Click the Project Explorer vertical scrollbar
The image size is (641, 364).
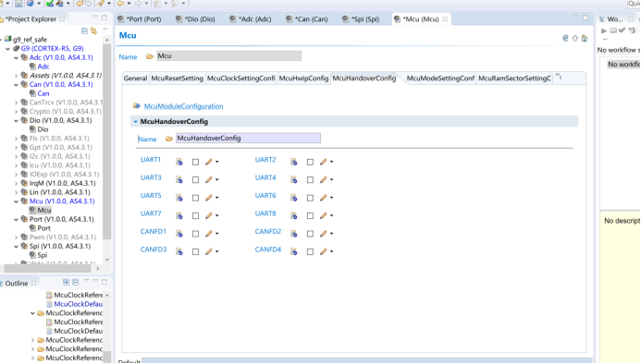[107, 141]
